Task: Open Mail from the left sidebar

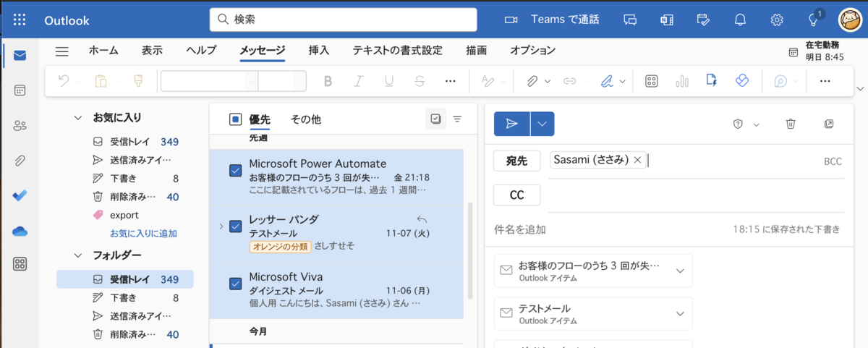Action: [20, 56]
